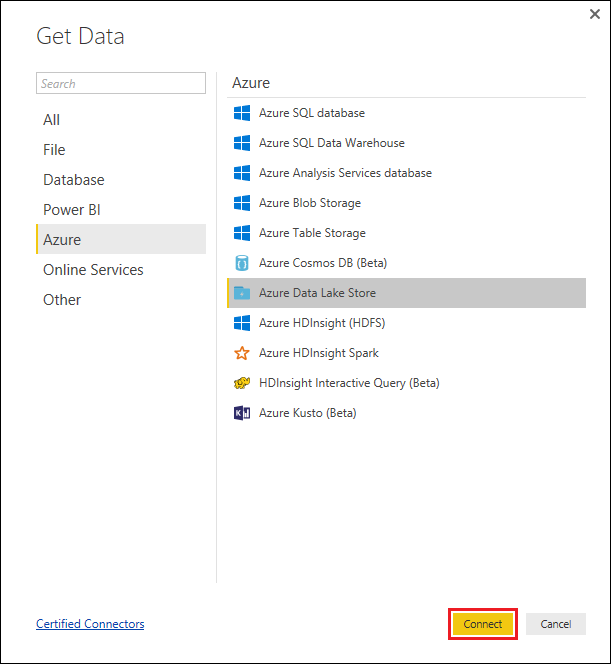Click the Azure Kusto (Beta) icon
611x664 pixels.
242,413
